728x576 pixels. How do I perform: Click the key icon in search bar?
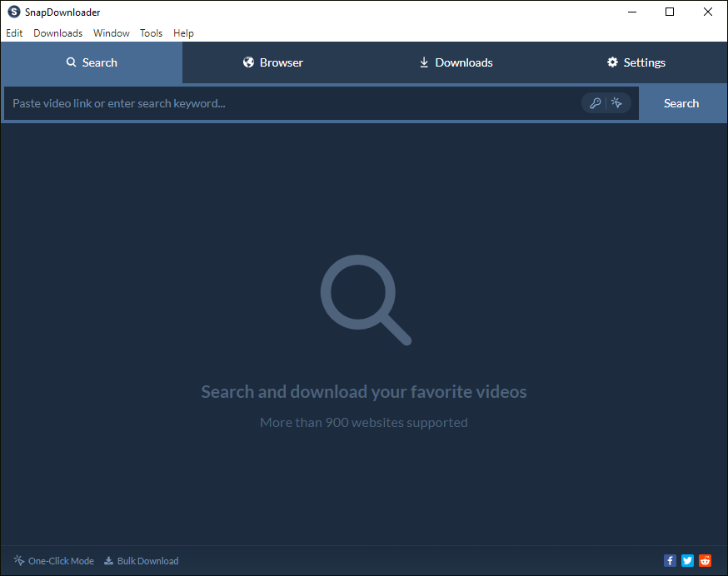click(x=596, y=103)
